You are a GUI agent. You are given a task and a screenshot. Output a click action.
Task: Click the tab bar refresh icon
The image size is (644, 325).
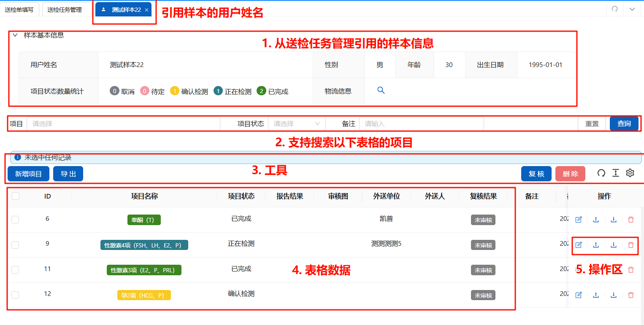615,9
